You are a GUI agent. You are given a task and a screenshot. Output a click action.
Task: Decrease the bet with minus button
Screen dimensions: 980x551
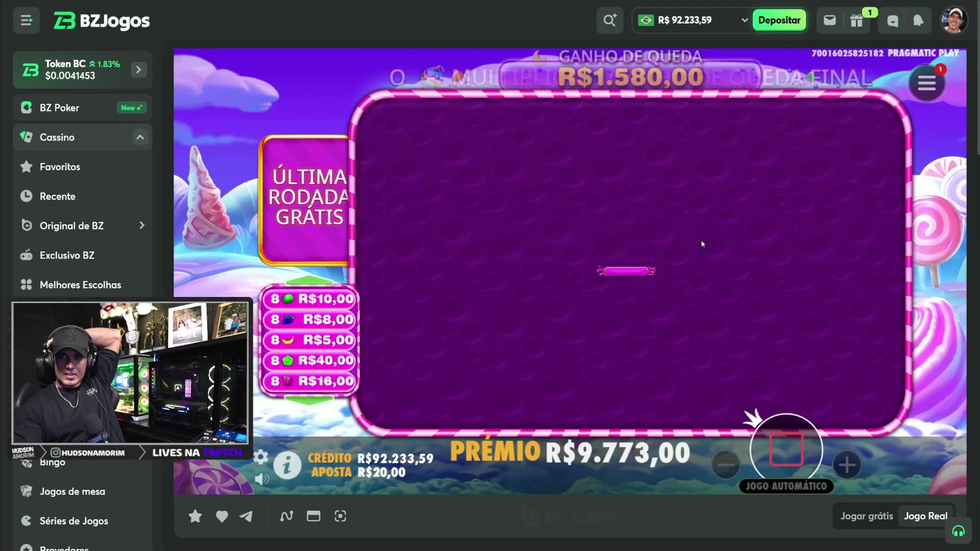725,465
